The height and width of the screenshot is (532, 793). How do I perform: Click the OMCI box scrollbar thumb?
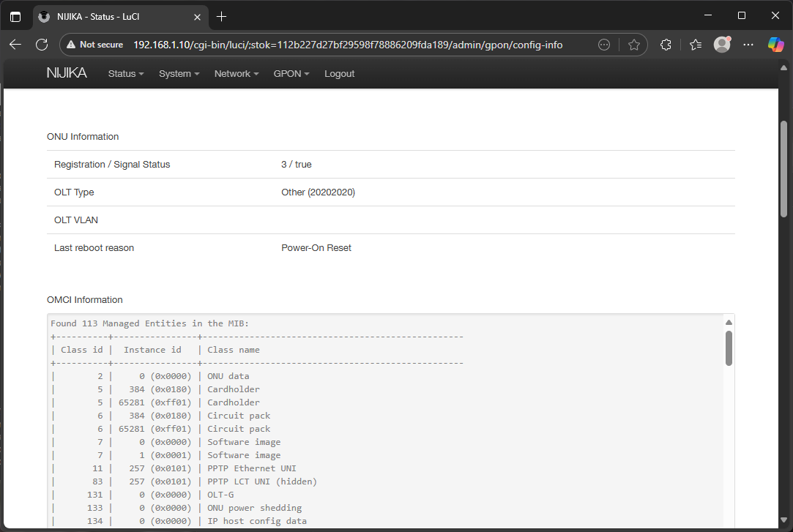[x=729, y=348]
